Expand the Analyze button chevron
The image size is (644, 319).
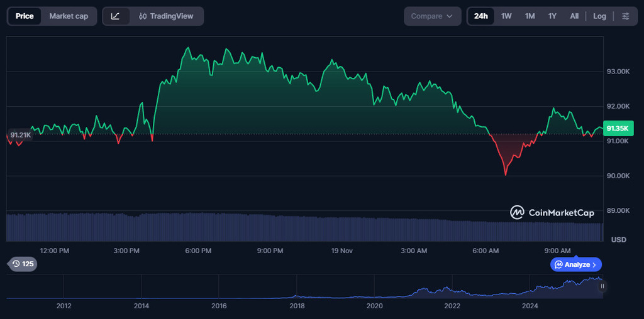coord(594,264)
